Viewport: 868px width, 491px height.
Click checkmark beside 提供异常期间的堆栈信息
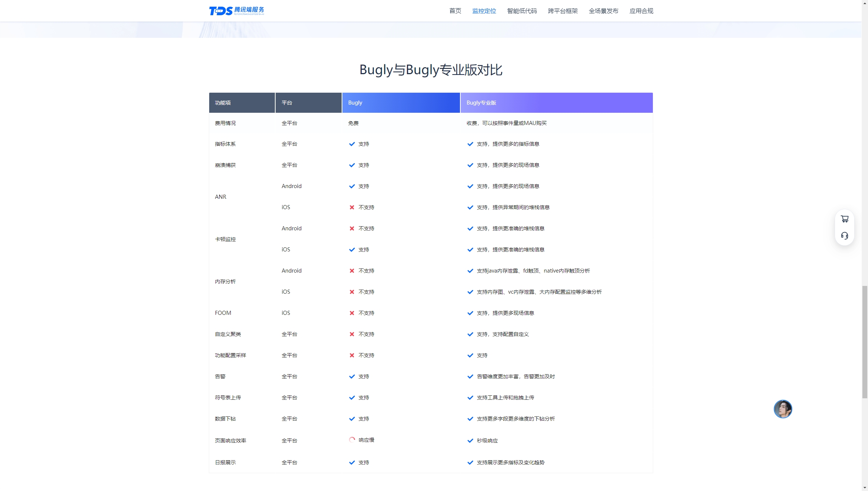[470, 207]
